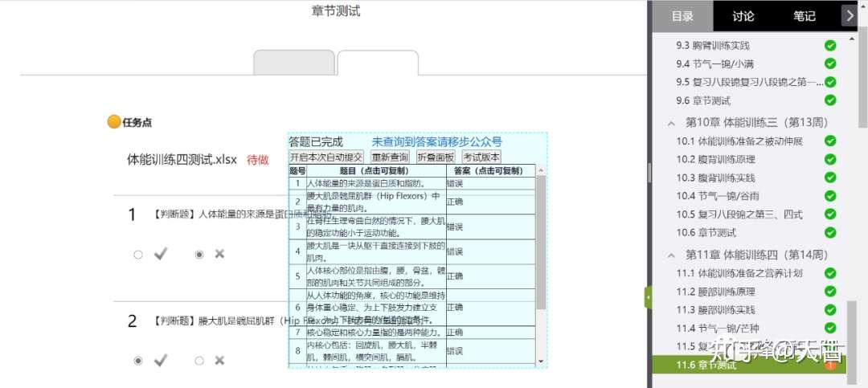Image resolution: width=868 pixels, height=388 pixels.
Task: Open the 未查询到答案请移步公众号 link
Action: (x=436, y=142)
